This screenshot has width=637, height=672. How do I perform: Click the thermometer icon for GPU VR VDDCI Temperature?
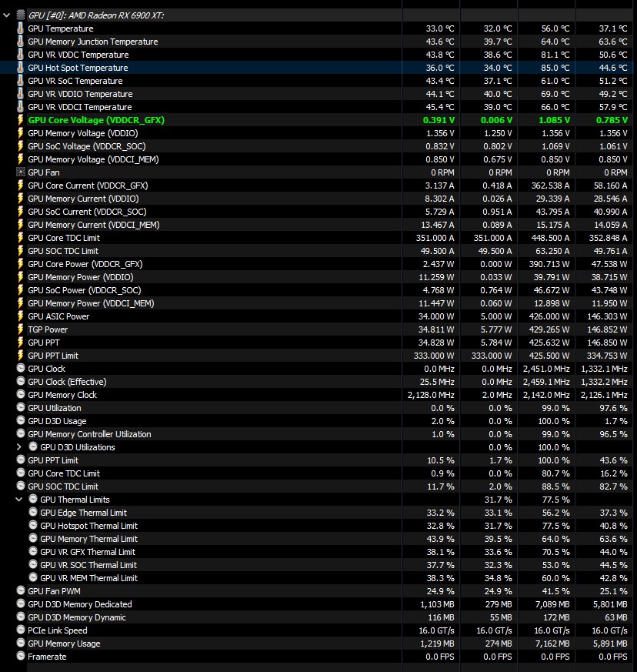pyautogui.click(x=20, y=107)
